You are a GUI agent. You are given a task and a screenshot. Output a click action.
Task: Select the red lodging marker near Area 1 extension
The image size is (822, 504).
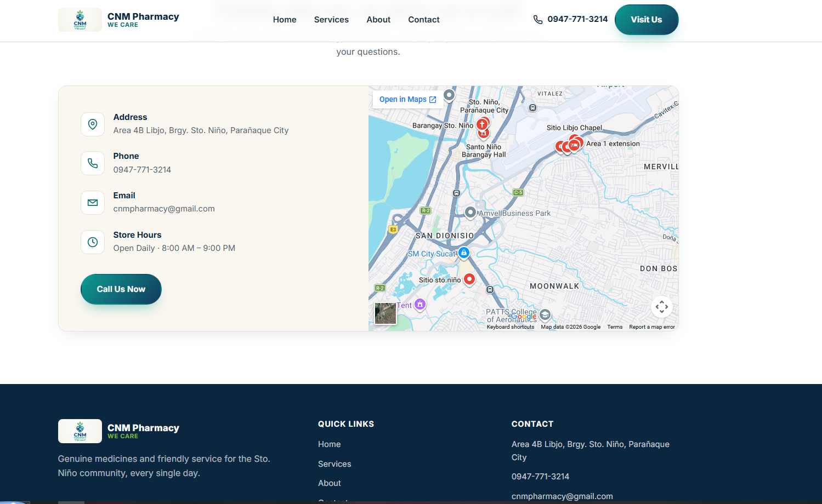coord(574,145)
